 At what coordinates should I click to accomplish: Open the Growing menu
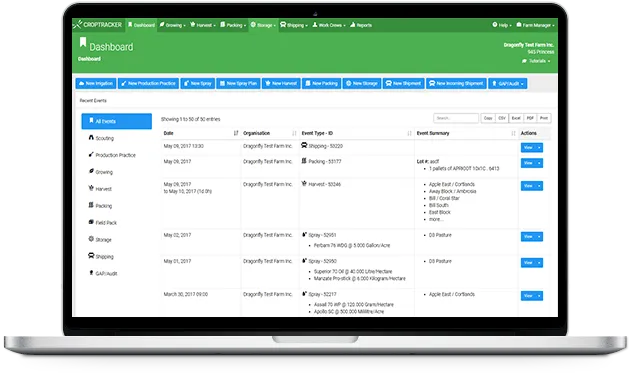pos(173,25)
